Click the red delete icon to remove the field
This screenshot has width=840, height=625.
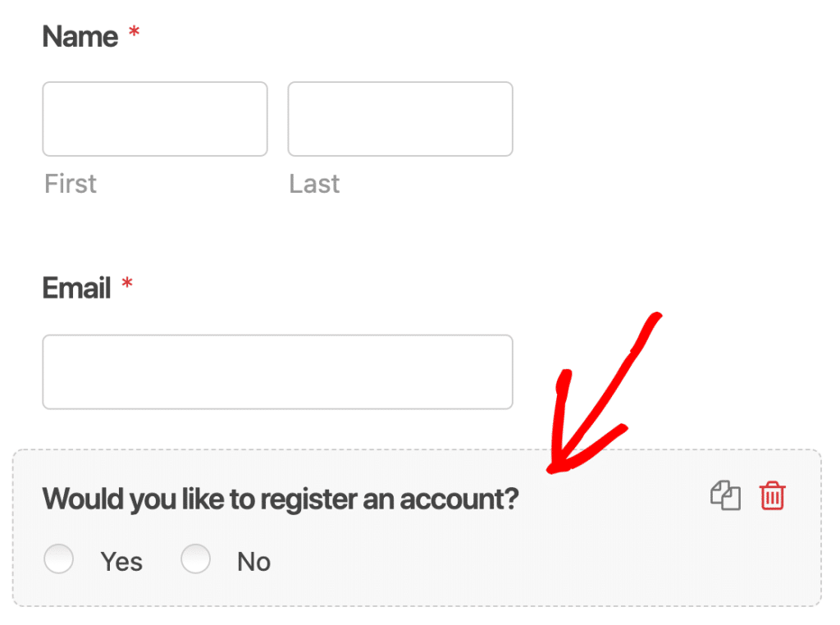tap(773, 495)
